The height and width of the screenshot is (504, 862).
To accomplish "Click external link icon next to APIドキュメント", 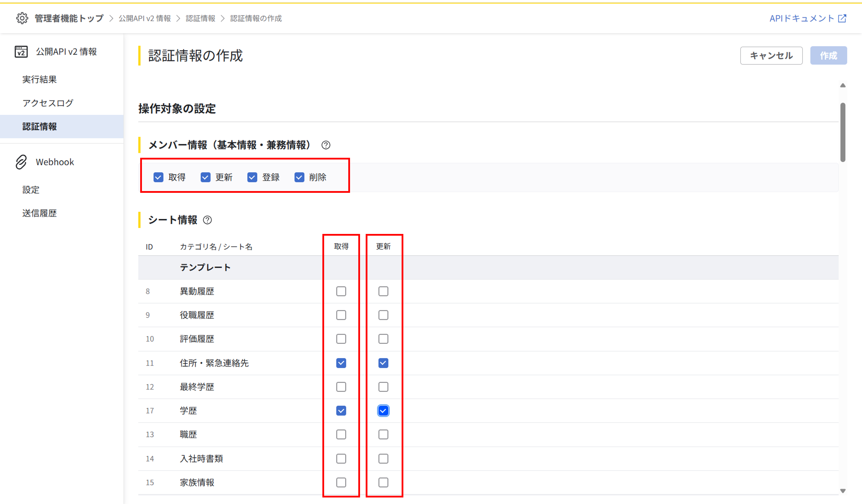I will click(x=842, y=18).
